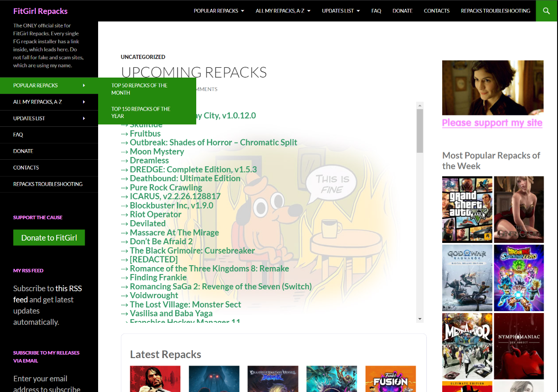The height and width of the screenshot is (392, 558).
Task: Open FAQ in top navigation
Action: (376, 11)
